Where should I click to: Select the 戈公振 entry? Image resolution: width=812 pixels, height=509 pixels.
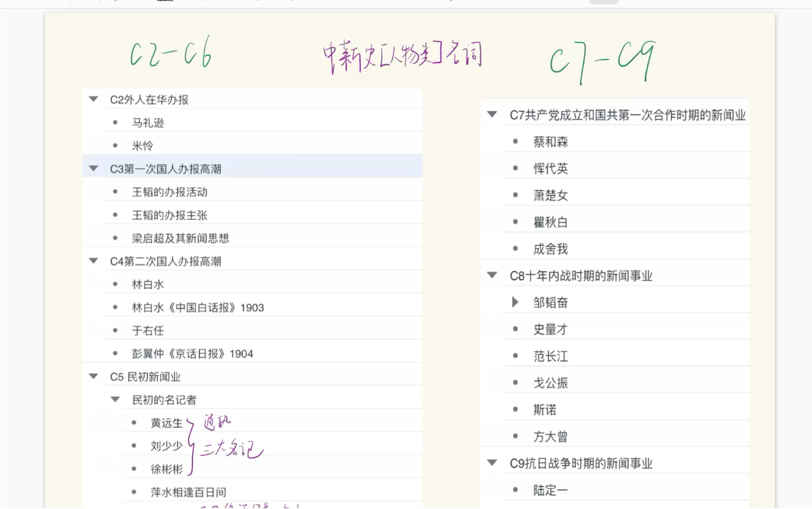pyautogui.click(x=550, y=383)
